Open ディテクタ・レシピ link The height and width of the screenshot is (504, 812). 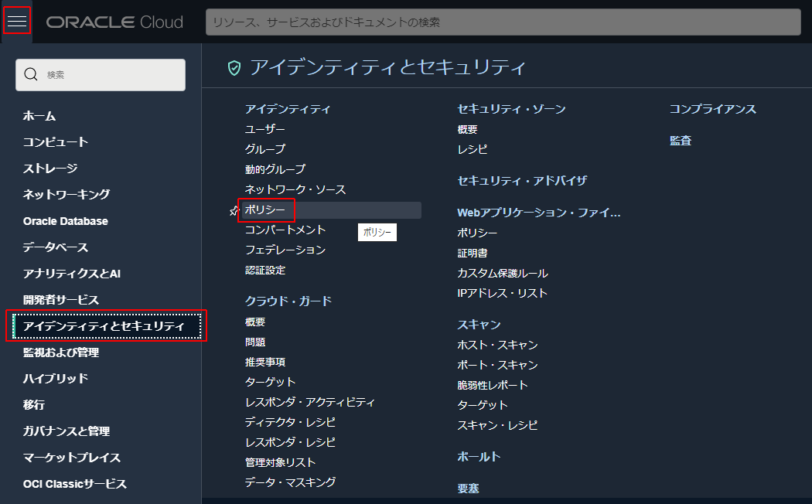coord(290,422)
